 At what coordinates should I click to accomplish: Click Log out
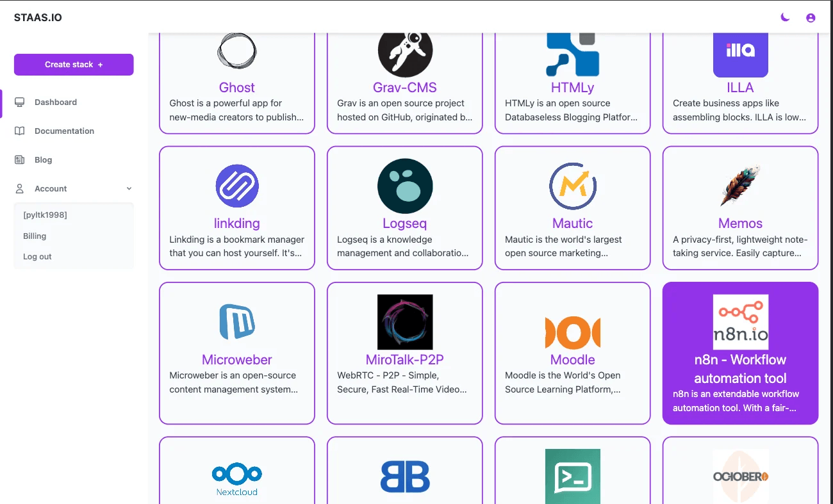[x=37, y=257]
